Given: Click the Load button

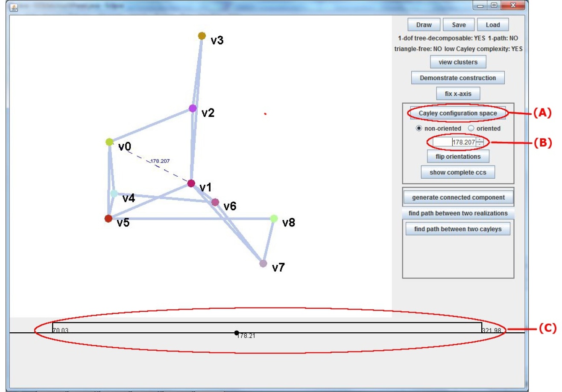Looking at the screenshot, I should click(x=493, y=25).
